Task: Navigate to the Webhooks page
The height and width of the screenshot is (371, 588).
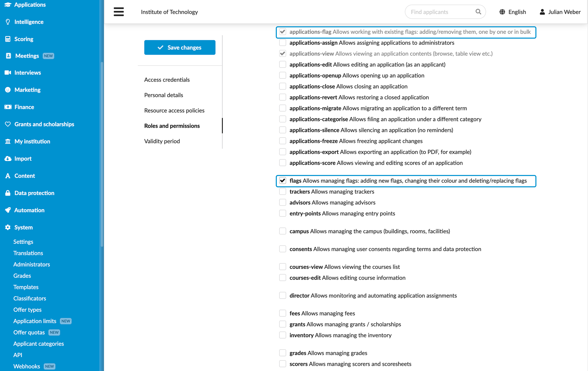Action: [x=27, y=366]
